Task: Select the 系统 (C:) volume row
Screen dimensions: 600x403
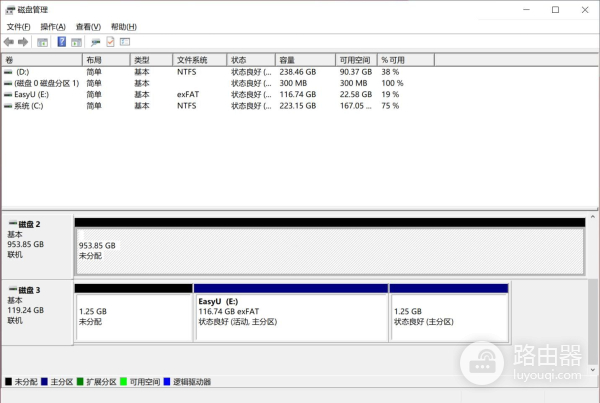Action: point(30,105)
